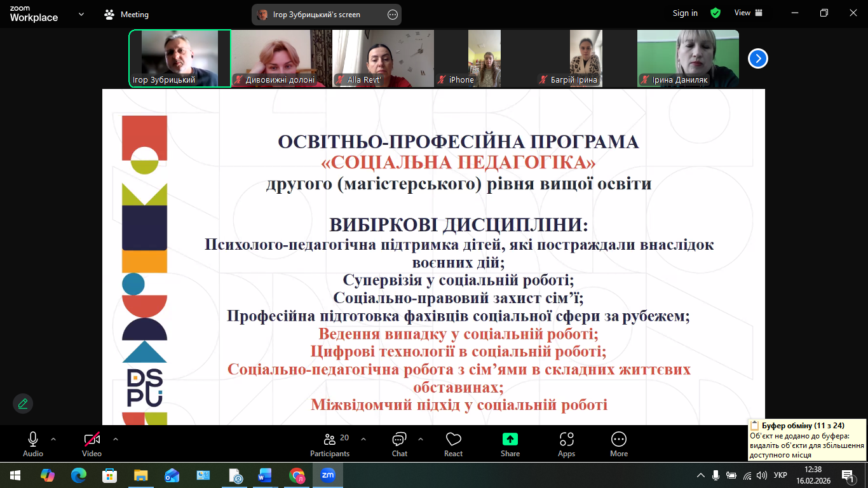Screen dimensions: 868x488
Task: Click the green encryption shield icon
Action: point(715,13)
